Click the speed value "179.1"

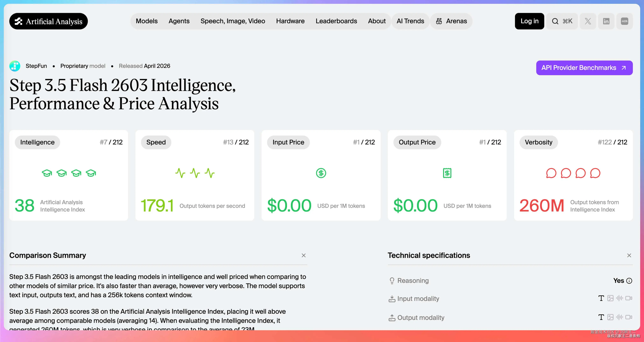(157, 206)
